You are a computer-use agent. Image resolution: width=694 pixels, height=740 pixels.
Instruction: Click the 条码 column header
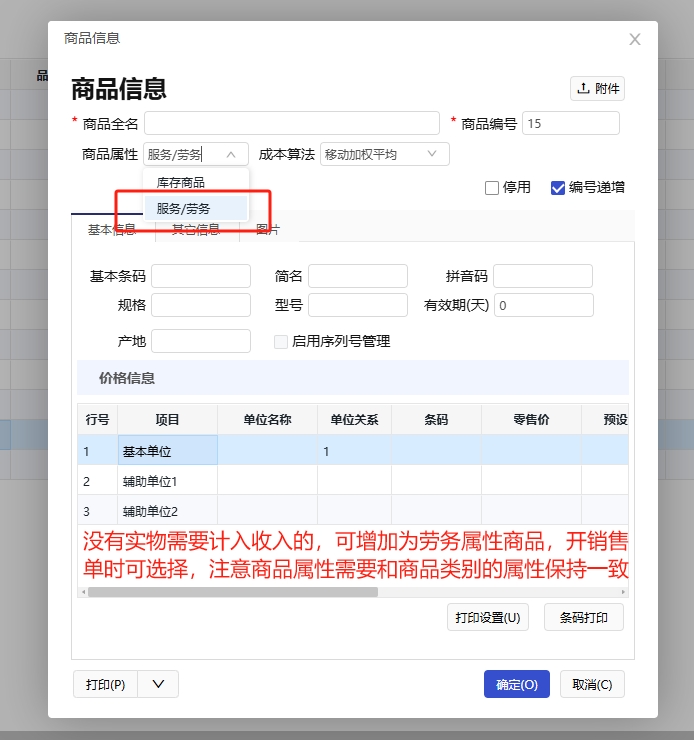click(436, 420)
